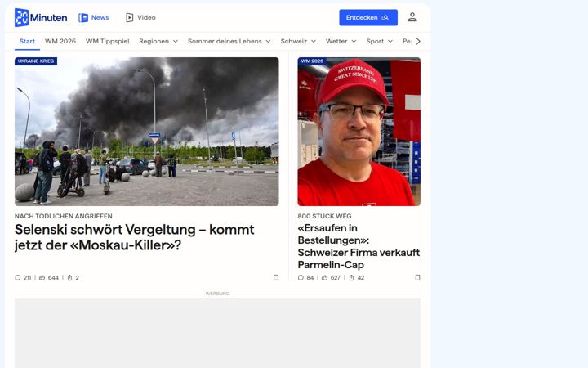Share the Parmelin-Cap article share icon
The image size is (588, 368).
click(x=351, y=278)
